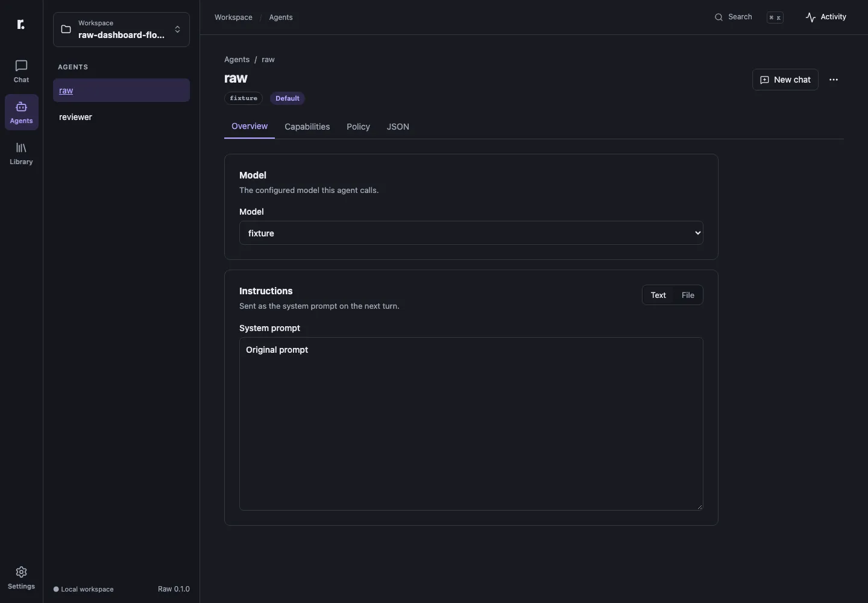
Task: Open the Search box
Action: (749, 17)
